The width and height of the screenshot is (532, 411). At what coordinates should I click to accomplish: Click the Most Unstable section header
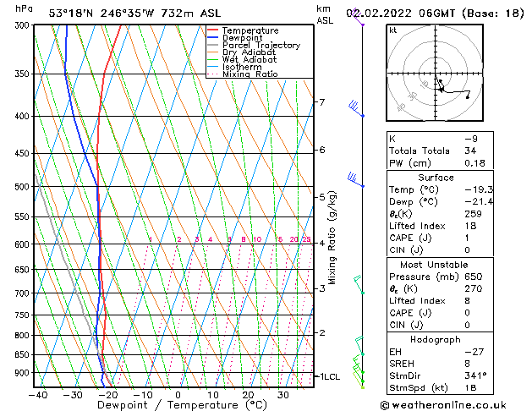click(434, 265)
